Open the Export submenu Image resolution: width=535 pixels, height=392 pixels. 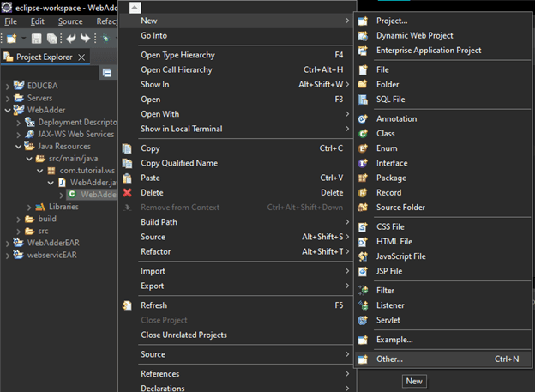[237, 286]
